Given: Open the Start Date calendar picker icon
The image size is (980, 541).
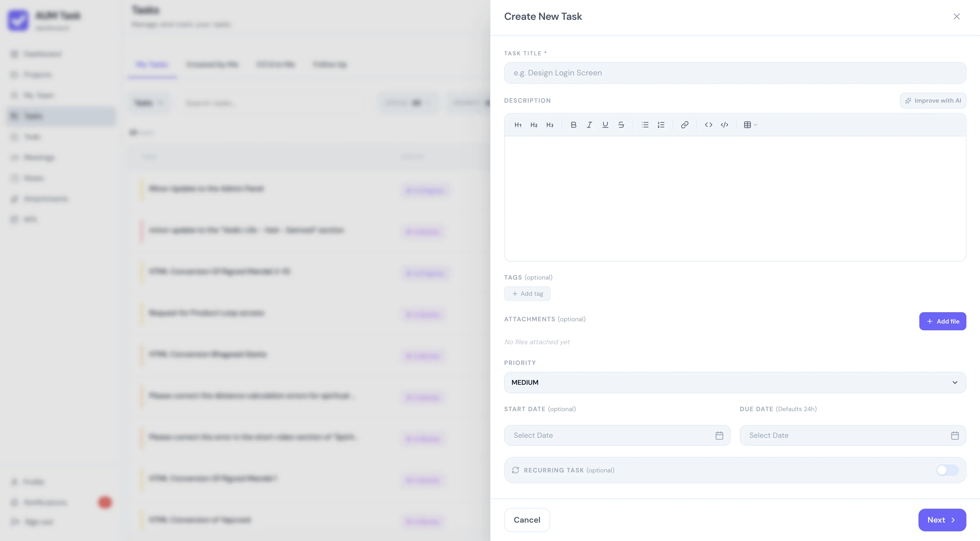Looking at the screenshot, I should [x=719, y=436].
